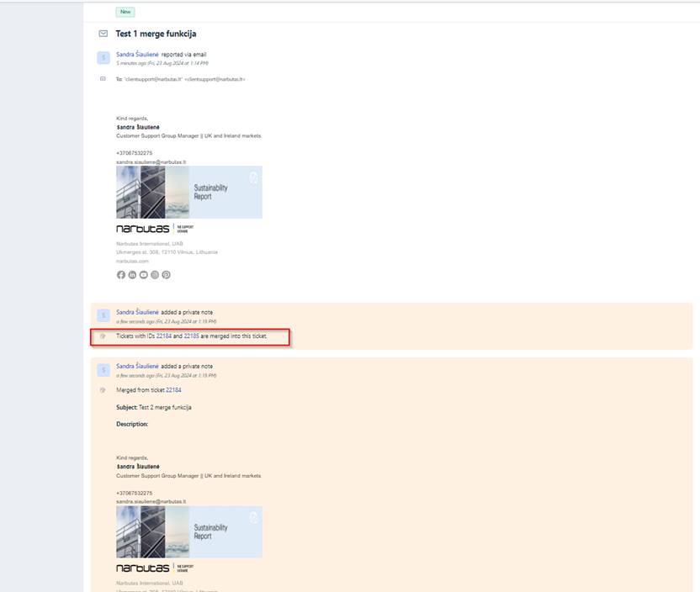Click the green New status badge

click(125, 12)
